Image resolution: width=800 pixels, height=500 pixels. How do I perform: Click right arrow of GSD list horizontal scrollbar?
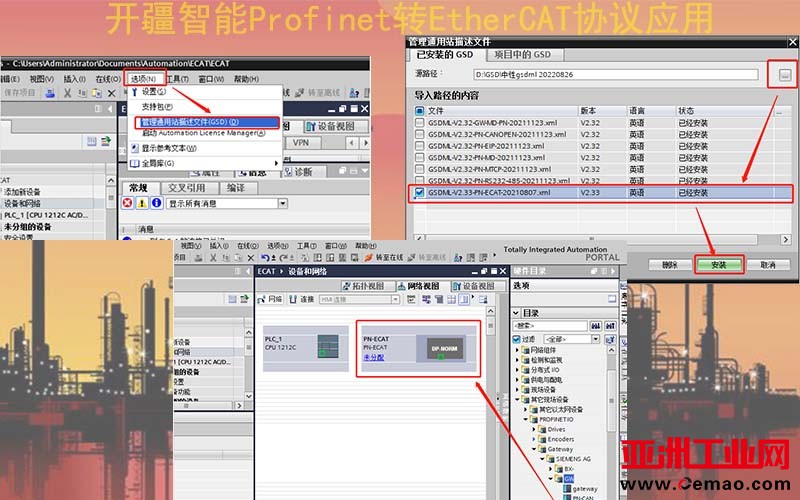pos(785,239)
